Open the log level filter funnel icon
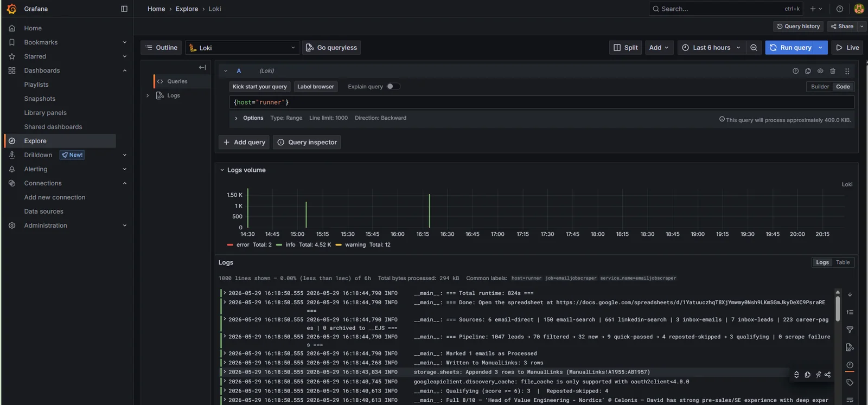Screen dimensions: 868x405 tap(850, 330)
